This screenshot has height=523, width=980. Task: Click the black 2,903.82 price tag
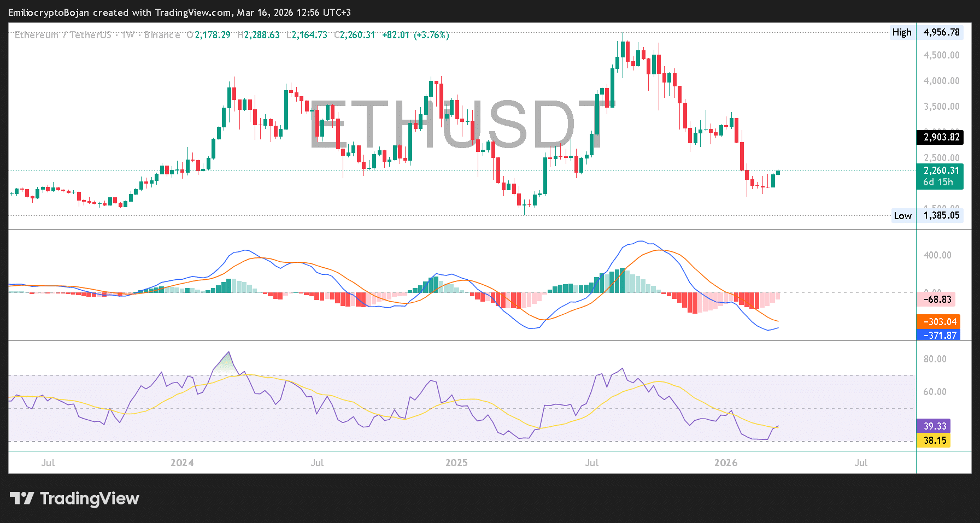940,137
